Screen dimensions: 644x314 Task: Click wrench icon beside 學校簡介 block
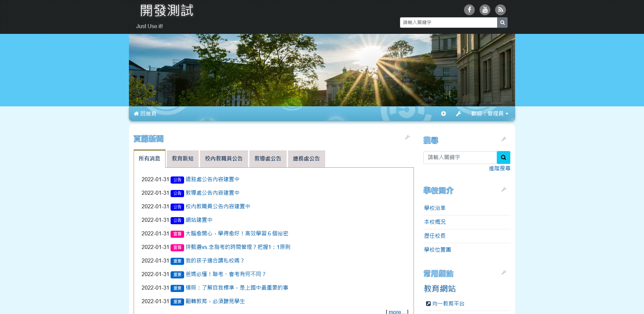tap(504, 190)
